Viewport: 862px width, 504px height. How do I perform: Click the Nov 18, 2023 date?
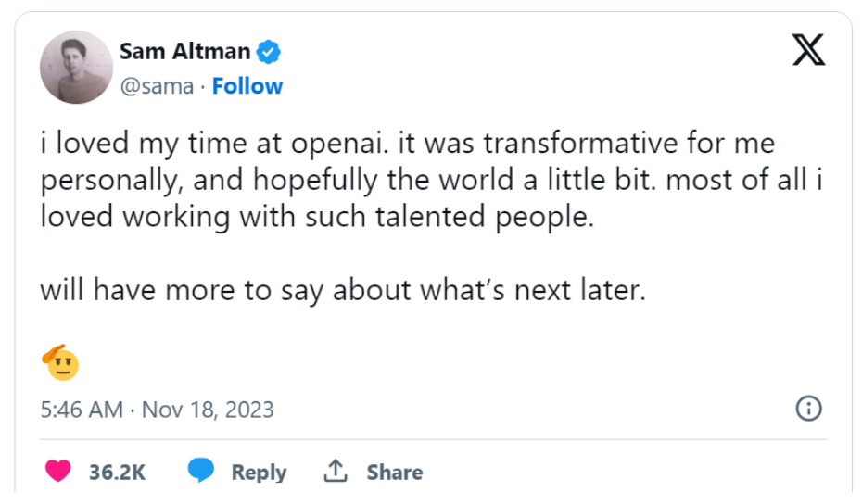tap(208, 409)
